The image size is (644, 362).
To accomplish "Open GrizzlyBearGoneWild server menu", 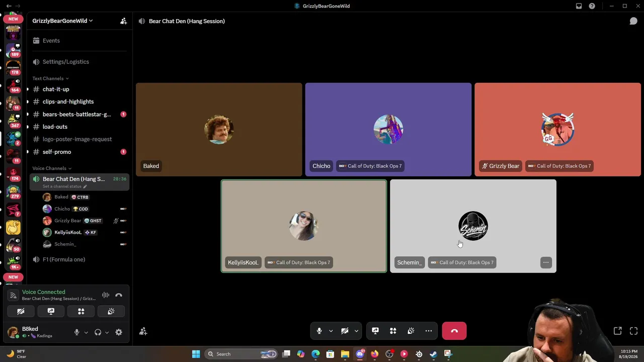I will coord(63,21).
